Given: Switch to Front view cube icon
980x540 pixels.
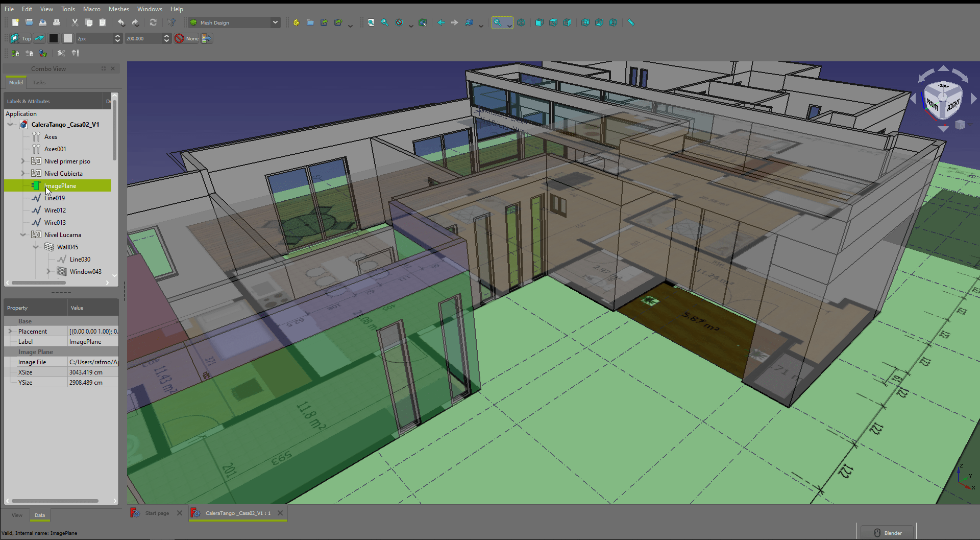Looking at the screenshot, I should click(540, 22).
